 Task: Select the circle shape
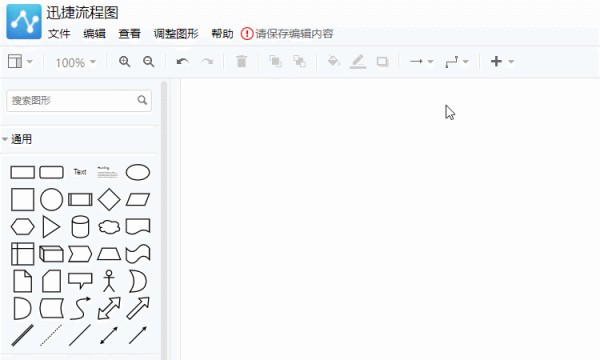tap(52, 200)
